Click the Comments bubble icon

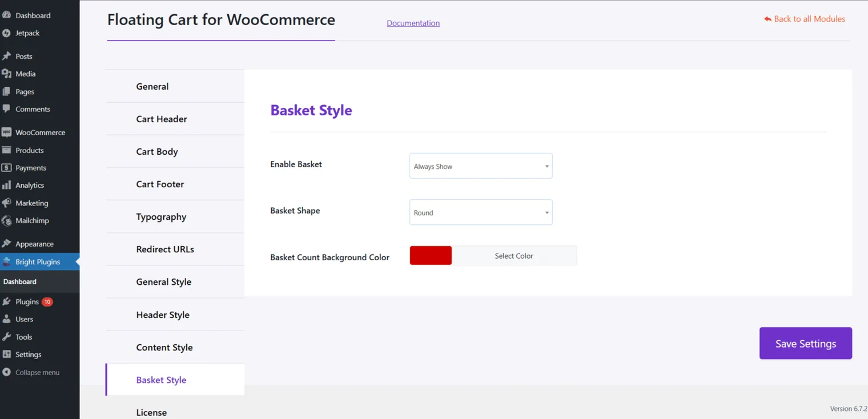click(x=7, y=109)
